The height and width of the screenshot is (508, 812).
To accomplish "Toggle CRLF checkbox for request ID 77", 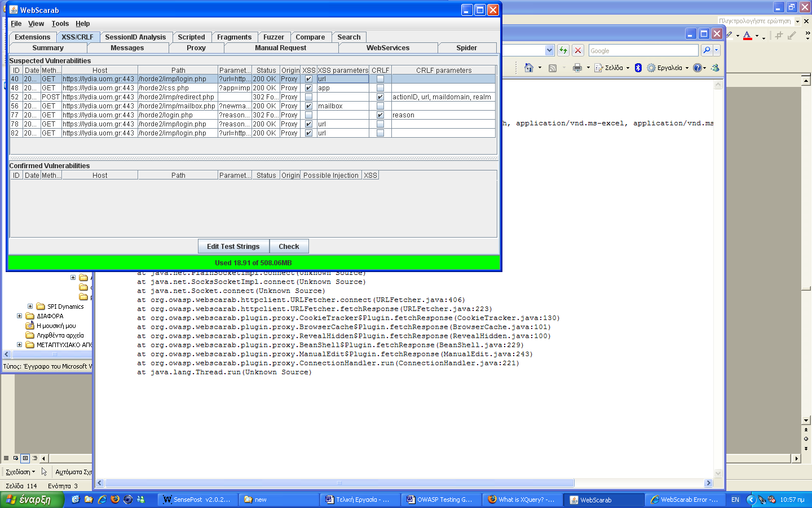I will (x=380, y=115).
